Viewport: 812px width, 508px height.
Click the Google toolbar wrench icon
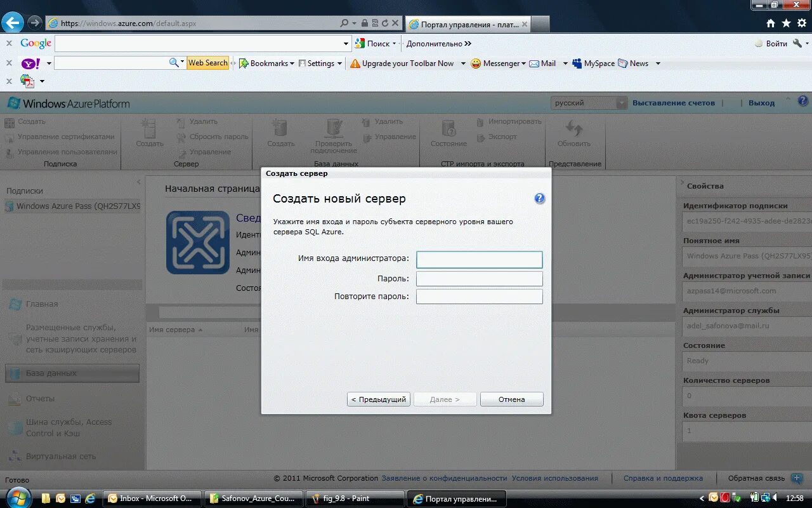click(x=798, y=44)
